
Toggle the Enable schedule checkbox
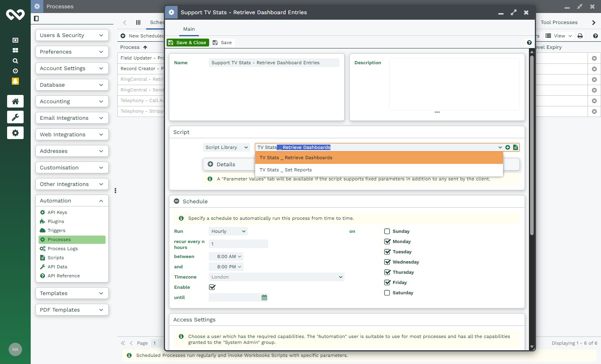click(x=212, y=287)
